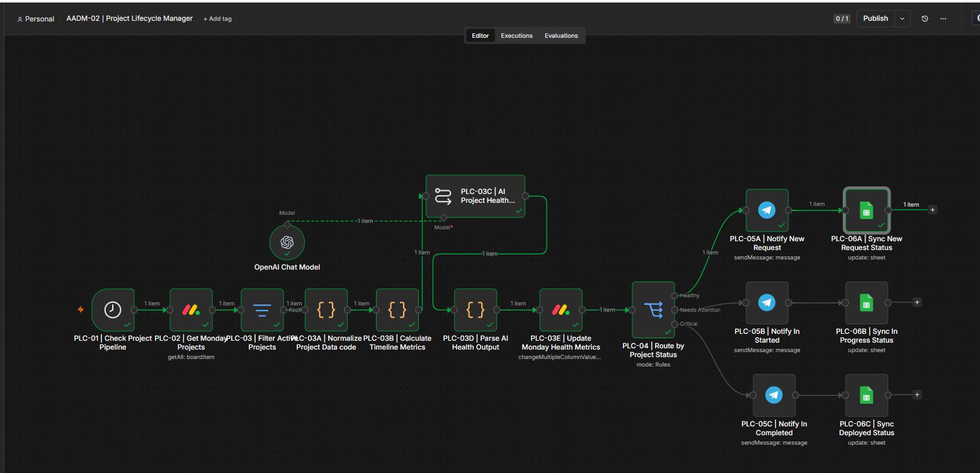Click the Add tag button
Viewport: 980px width, 473px height.
click(217, 19)
